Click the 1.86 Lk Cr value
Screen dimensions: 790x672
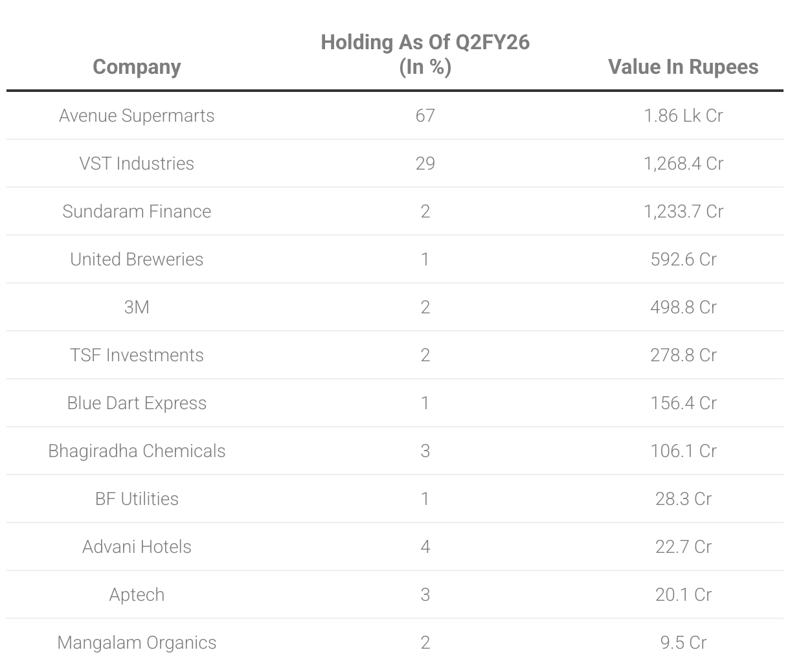tap(683, 115)
